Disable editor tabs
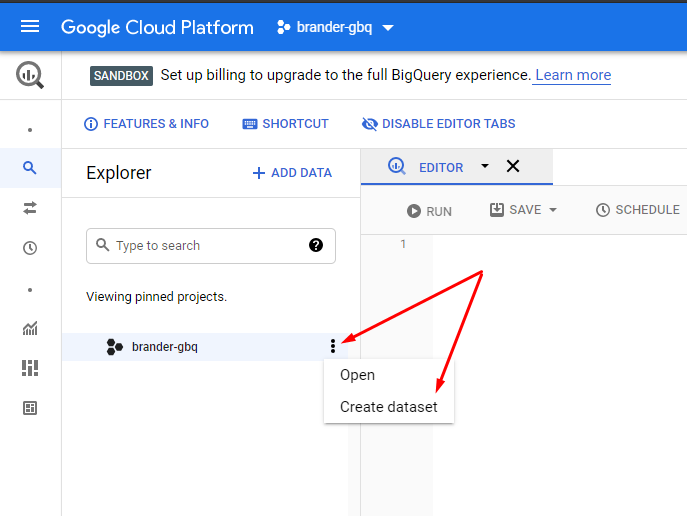Image resolution: width=687 pixels, height=516 pixels. (x=438, y=124)
